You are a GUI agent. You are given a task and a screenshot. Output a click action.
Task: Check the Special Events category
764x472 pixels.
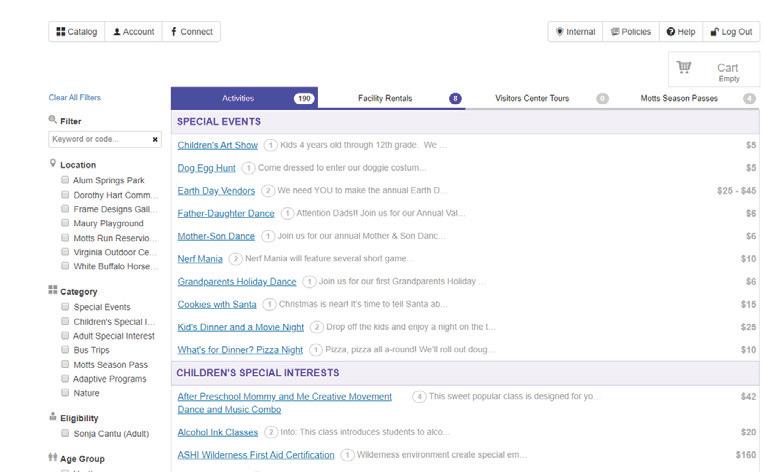coord(65,307)
